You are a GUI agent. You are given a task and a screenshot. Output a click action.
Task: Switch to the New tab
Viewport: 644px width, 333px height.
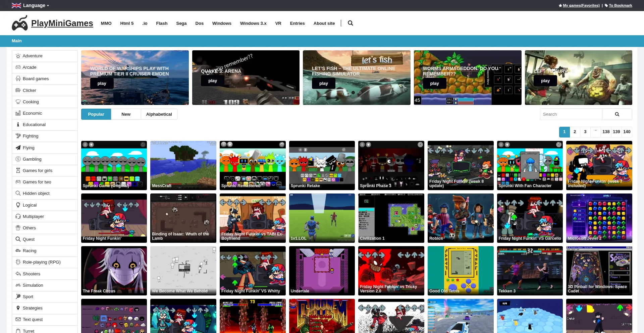(126, 114)
